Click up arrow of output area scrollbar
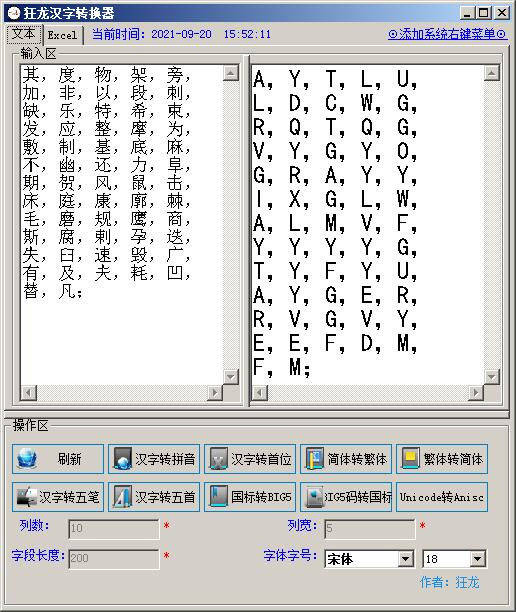 point(491,73)
